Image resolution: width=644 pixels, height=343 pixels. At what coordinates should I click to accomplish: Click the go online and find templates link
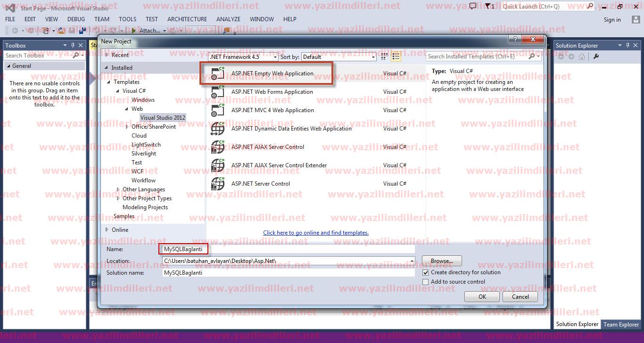point(316,233)
